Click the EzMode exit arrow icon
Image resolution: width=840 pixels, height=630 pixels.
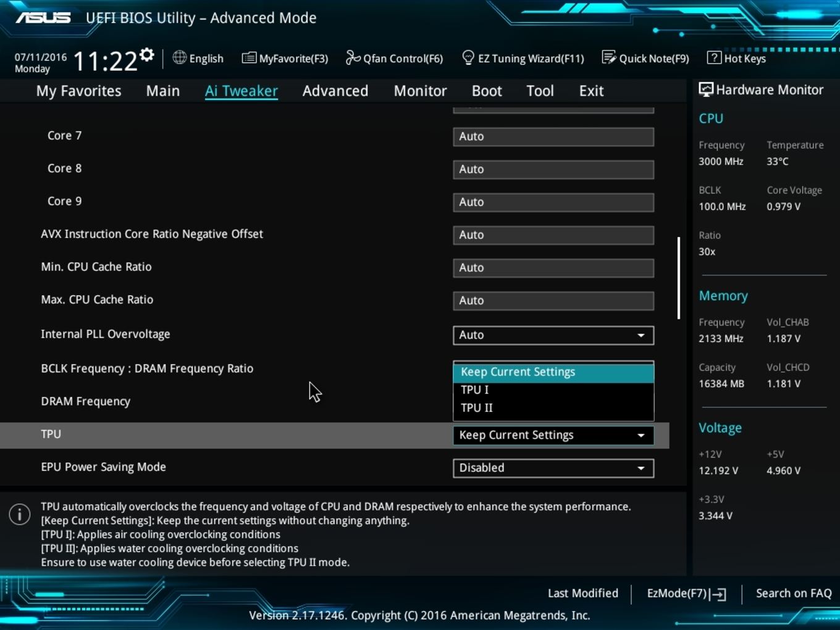[x=718, y=594]
